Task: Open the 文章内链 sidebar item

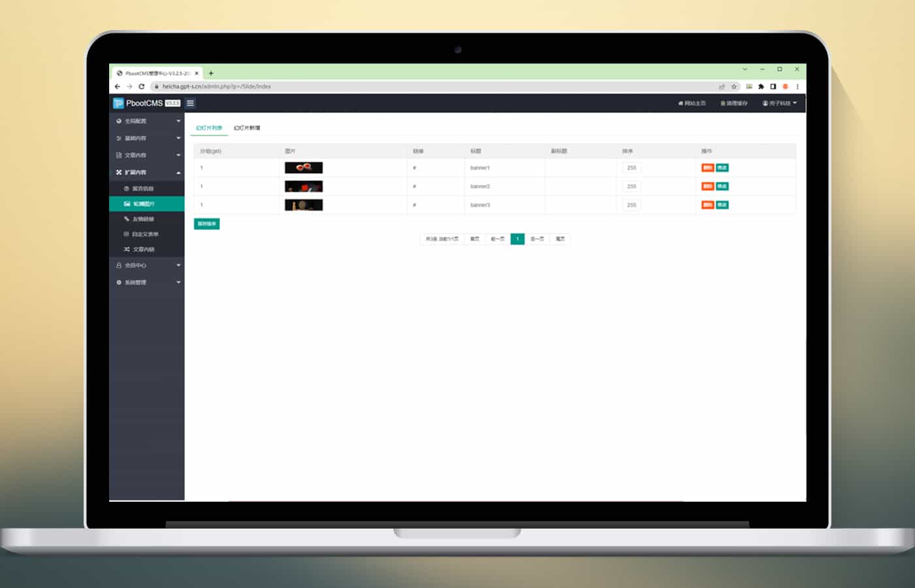Action: (147, 250)
